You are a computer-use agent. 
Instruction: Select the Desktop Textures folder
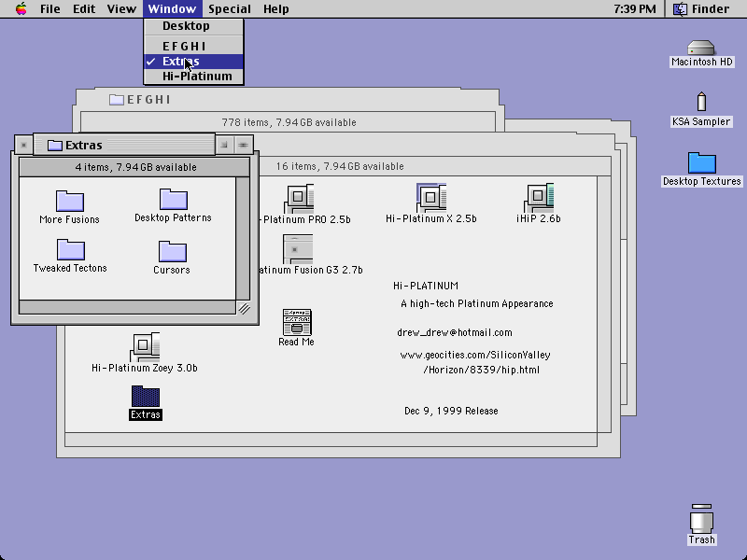point(702,162)
